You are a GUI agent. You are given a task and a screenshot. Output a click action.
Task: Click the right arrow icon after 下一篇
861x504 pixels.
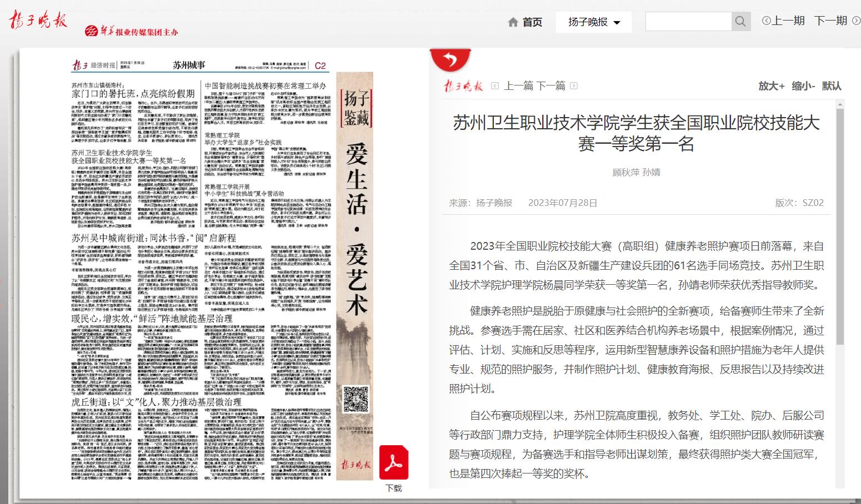point(574,86)
